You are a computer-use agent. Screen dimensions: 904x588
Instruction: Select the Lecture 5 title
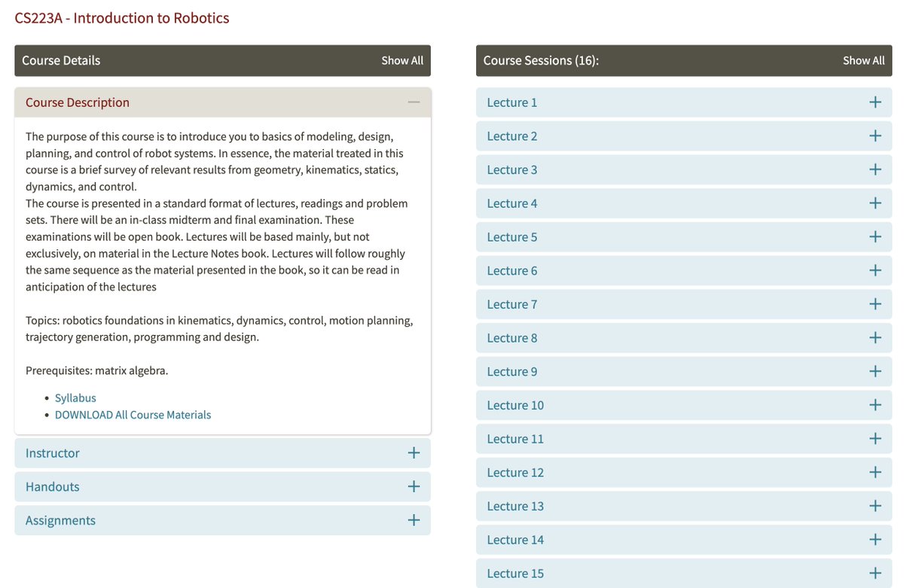click(x=512, y=237)
